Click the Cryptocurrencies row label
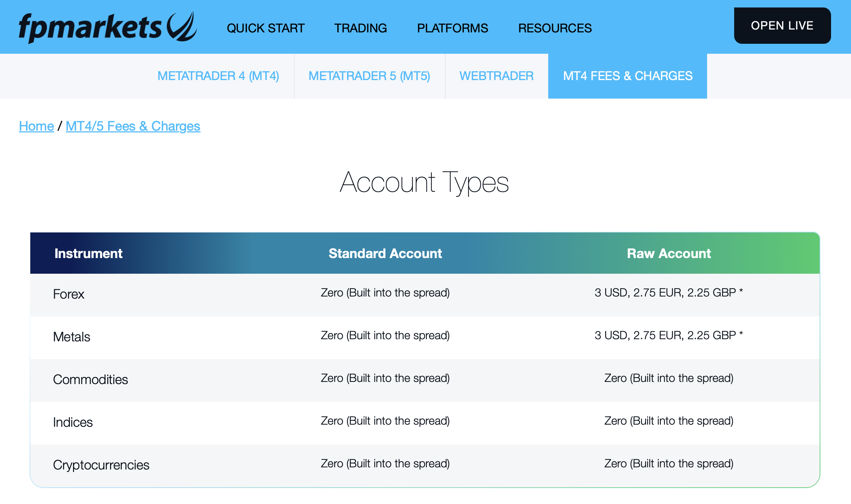 [101, 464]
